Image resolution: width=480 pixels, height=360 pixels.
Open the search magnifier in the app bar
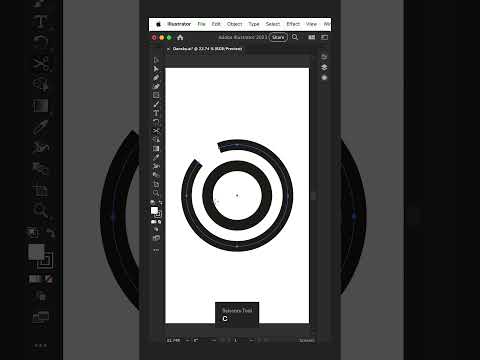[x=295, y=37]
